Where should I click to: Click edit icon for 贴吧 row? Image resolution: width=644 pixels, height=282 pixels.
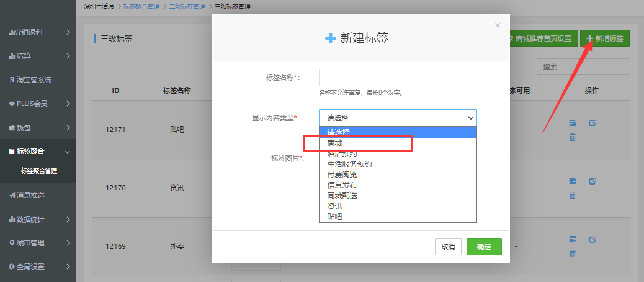pos(592,123)
